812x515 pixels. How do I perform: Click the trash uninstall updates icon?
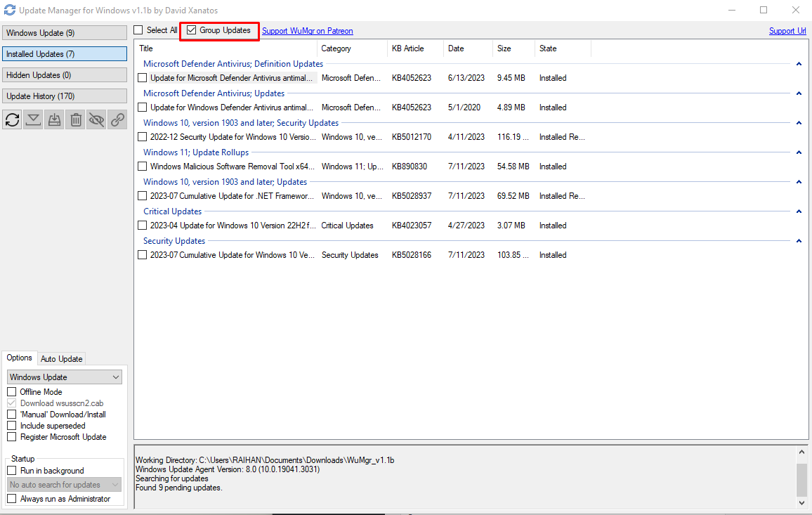[x=76, y=119]
